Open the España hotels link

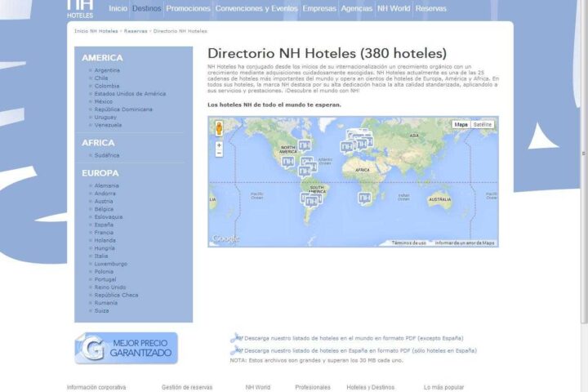point(105,225)
